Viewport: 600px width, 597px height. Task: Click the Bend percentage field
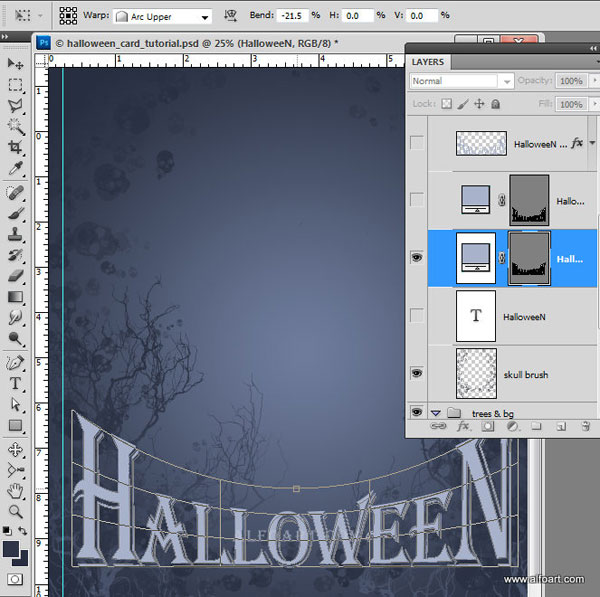293,16
